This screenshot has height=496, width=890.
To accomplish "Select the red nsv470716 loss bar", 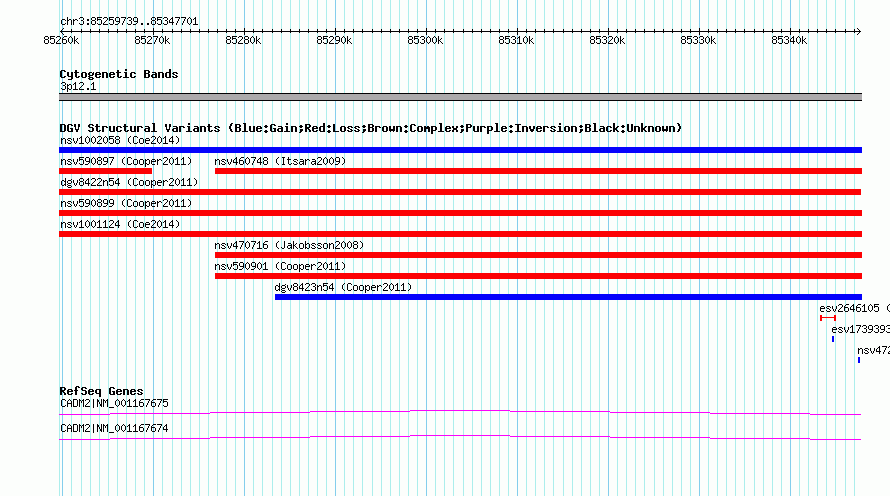I will point(538,255).
